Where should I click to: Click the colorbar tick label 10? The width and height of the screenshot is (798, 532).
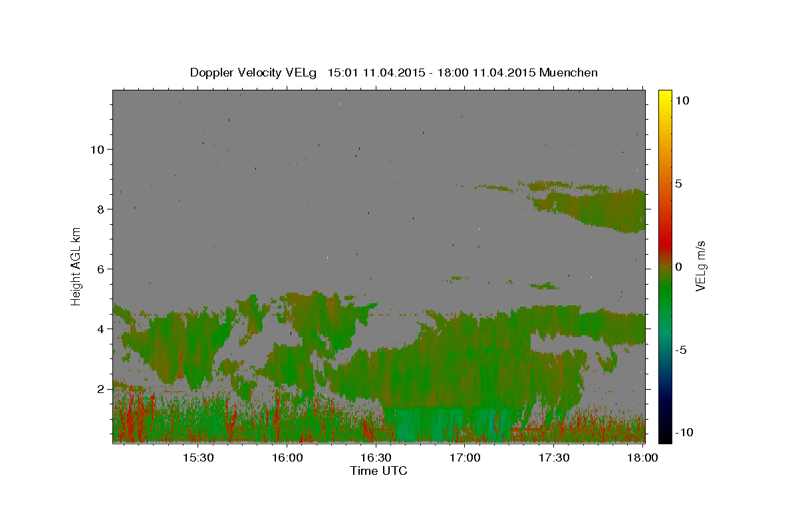tap(682, 100)
